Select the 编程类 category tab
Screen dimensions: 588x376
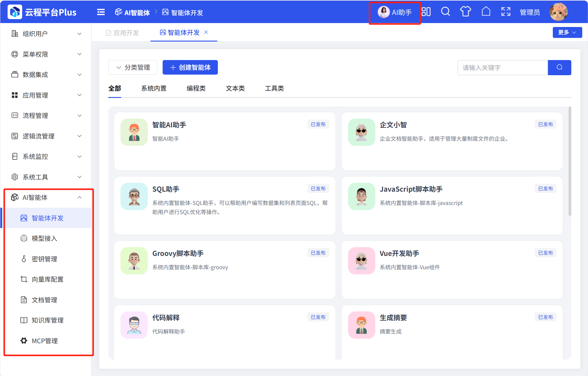tap(196, 88)
